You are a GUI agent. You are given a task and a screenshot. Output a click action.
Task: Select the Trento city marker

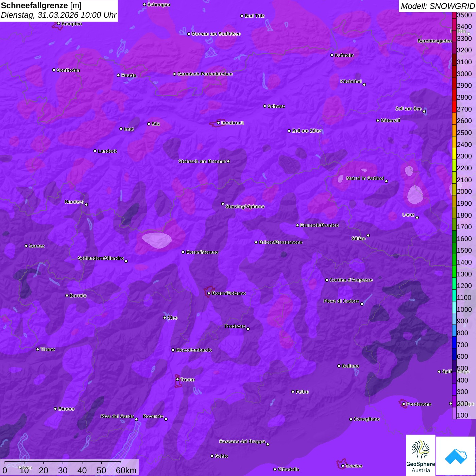pyautogui.click(x=177, y=379)
